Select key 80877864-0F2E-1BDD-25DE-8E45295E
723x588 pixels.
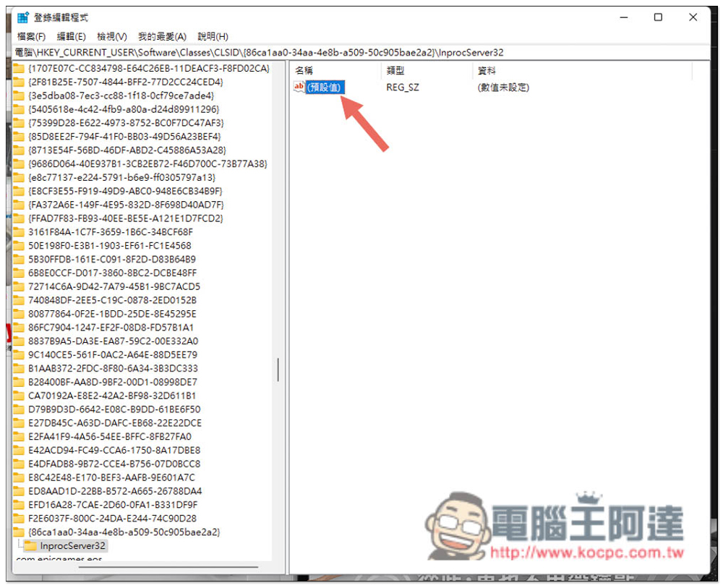(x=112, y=314)
